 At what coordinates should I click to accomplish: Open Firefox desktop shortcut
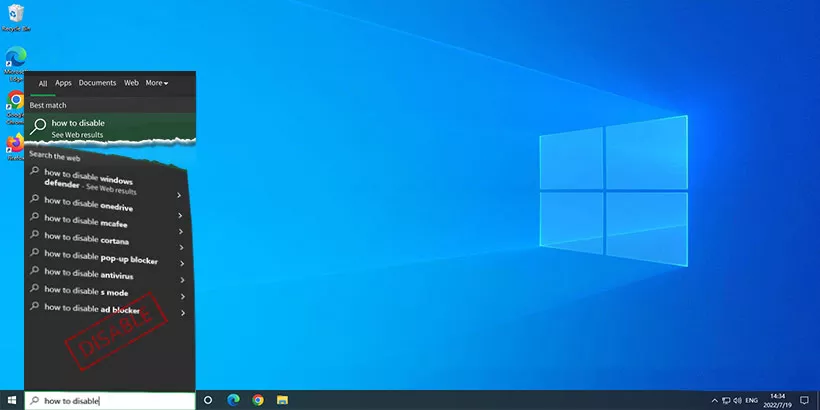tap(16, 147)
